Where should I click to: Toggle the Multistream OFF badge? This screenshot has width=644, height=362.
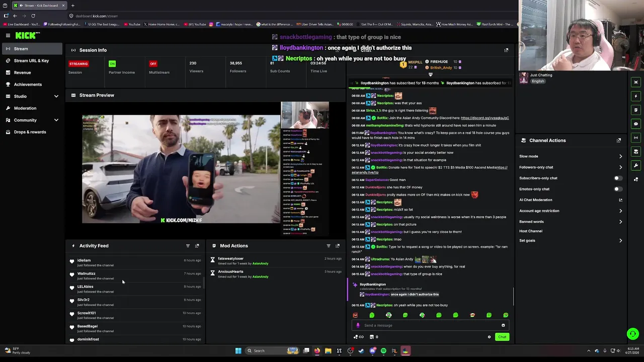click(x=153, y=64)
